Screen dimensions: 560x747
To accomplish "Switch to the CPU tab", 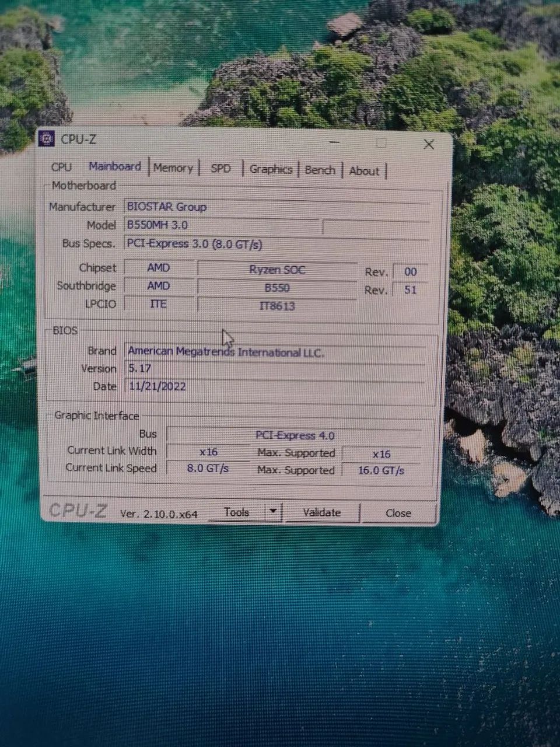I will (x=61, y=167).
